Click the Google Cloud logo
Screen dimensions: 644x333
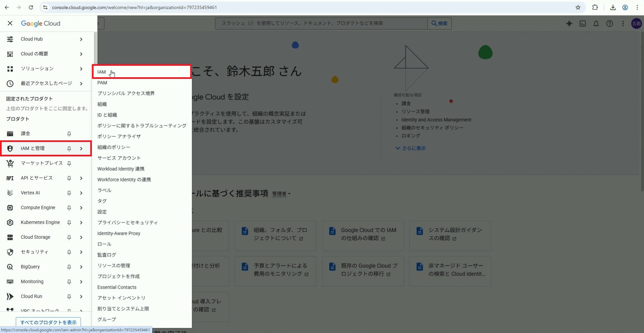(x=41, y=23)
